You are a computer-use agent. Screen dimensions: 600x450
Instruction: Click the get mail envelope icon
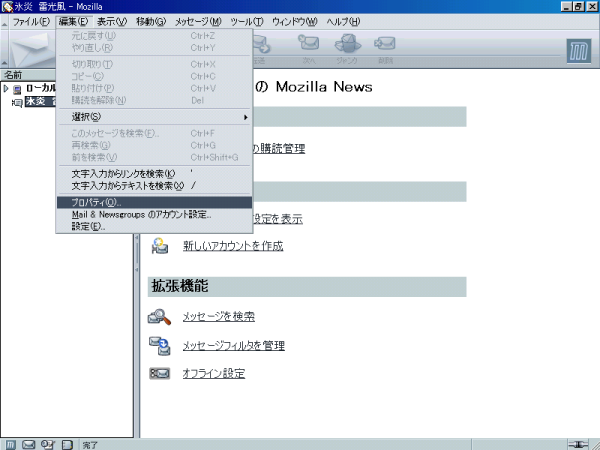click(x=33, y=50)
